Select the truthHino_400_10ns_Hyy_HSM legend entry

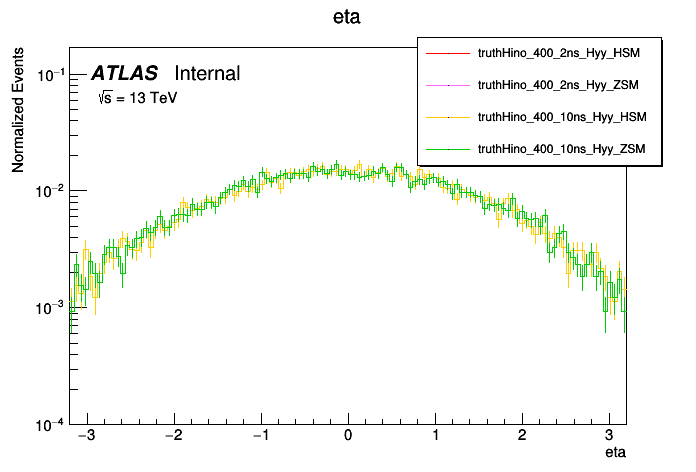[563, 117]
